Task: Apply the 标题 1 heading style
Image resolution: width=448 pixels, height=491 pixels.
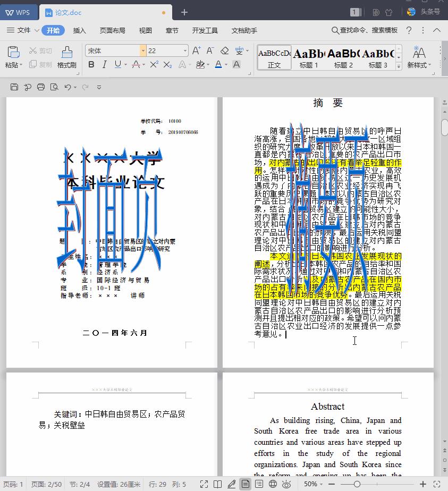Action: [309, 57]
